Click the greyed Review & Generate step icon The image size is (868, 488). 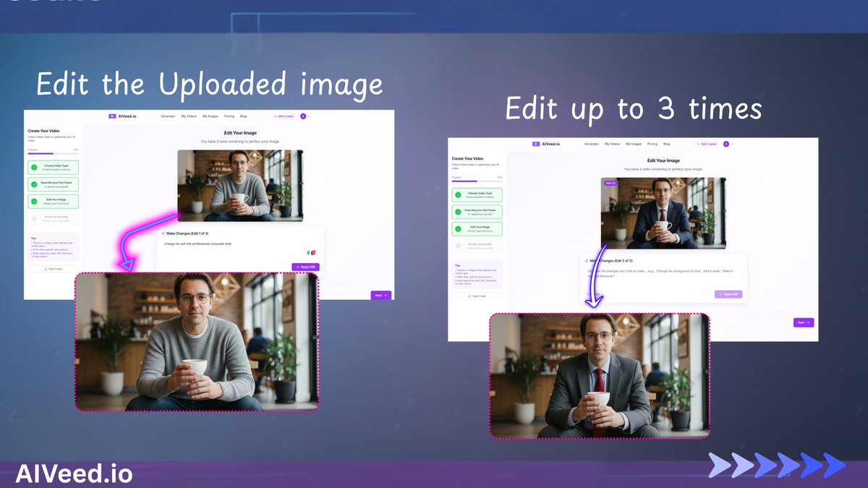[33, 218]
